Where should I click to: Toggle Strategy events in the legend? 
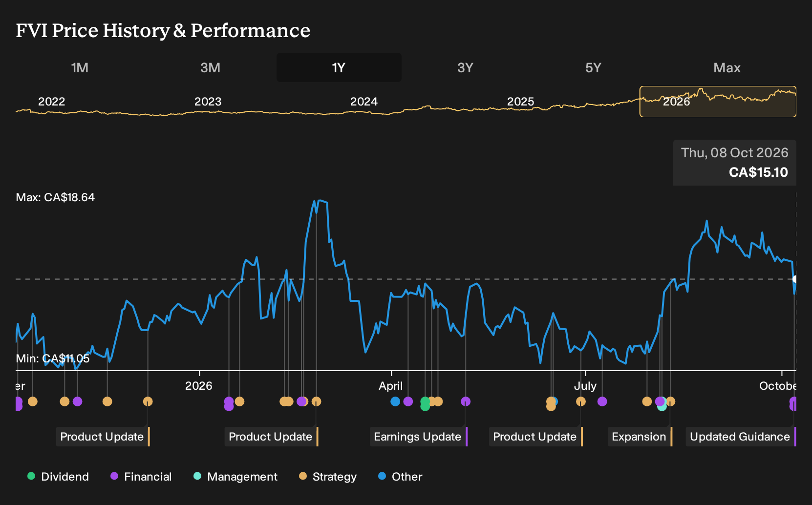point(328,477)
